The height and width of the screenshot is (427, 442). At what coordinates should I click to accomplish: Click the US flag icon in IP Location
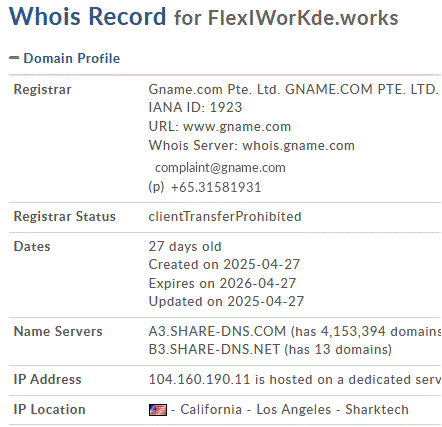[x=158, y=410]
